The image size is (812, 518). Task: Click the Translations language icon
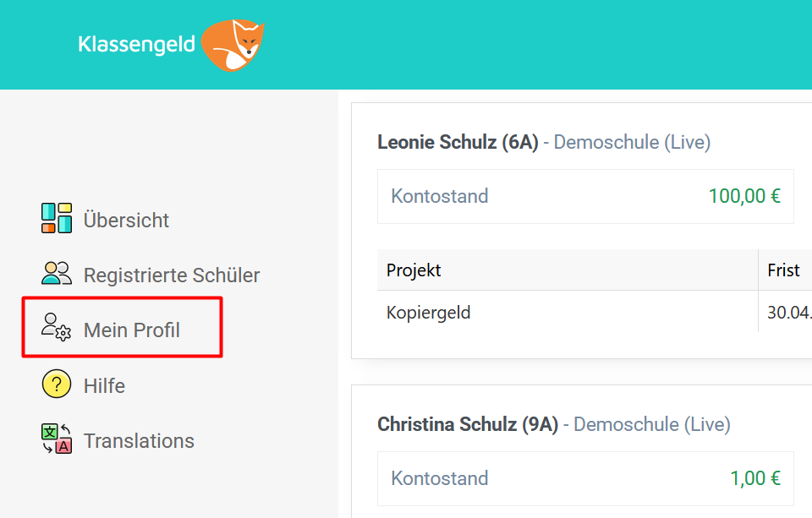(57, 439)
